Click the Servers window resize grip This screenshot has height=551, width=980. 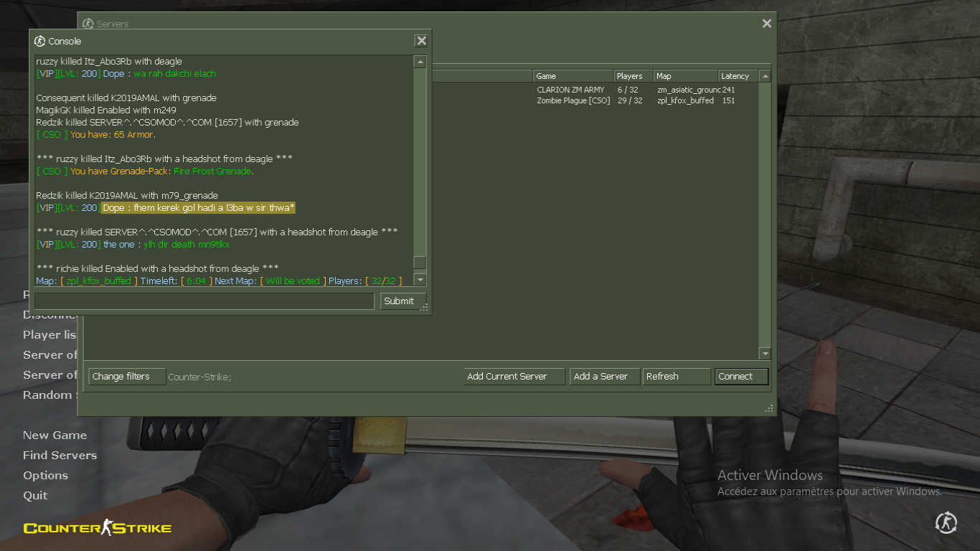(769, 408)
